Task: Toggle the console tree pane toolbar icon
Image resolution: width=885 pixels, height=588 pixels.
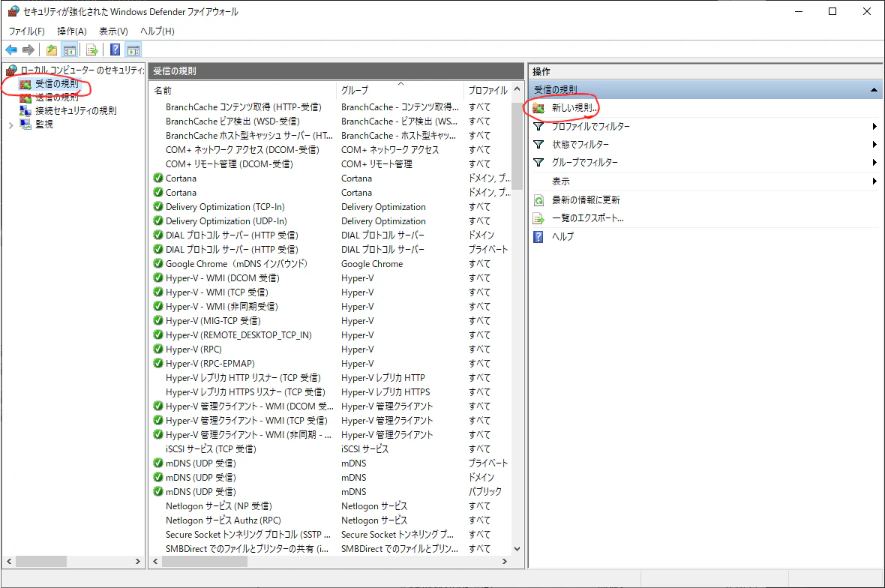Action: 70,50
